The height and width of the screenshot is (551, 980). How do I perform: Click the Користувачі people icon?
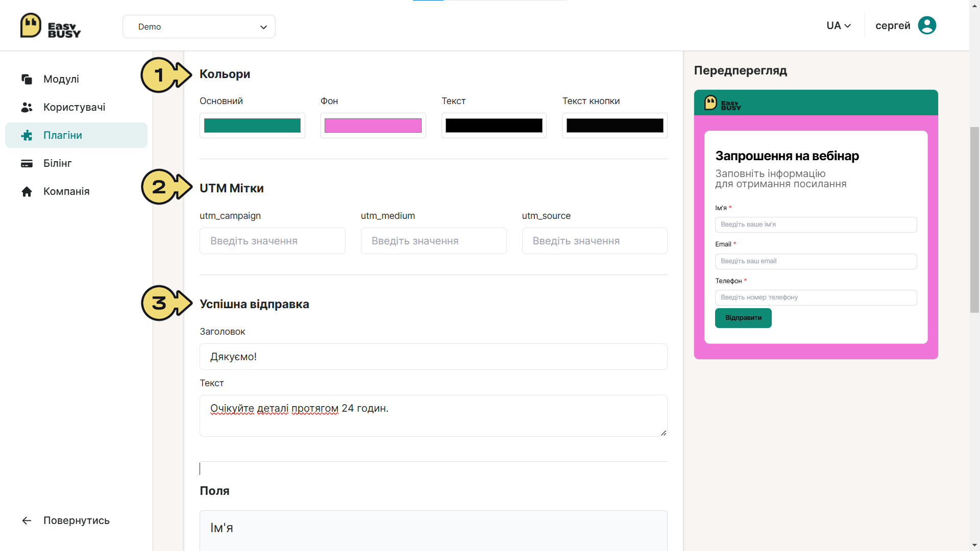[x=27, y=107]
